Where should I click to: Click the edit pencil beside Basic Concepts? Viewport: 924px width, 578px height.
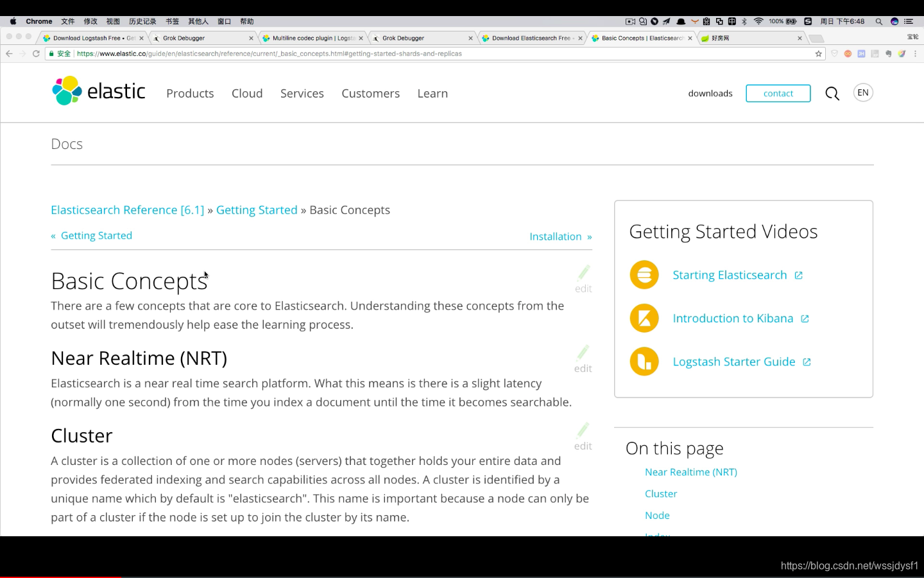[583, 279]
